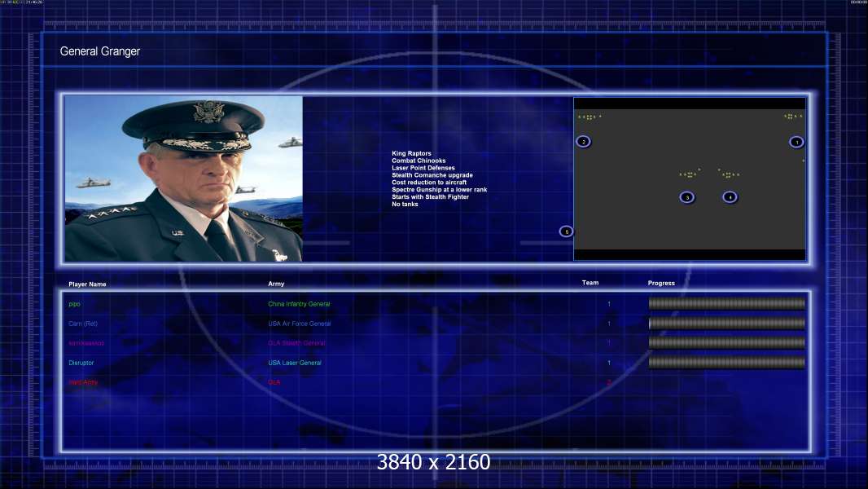This screenshot has width=868, height=489.
Task: Click Cost reduction to aircraft text
Action: 429,183
